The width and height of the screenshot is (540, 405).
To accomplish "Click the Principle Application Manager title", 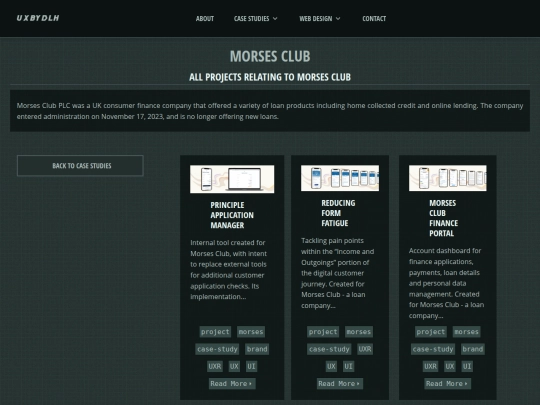I will [x=232, y=215].
